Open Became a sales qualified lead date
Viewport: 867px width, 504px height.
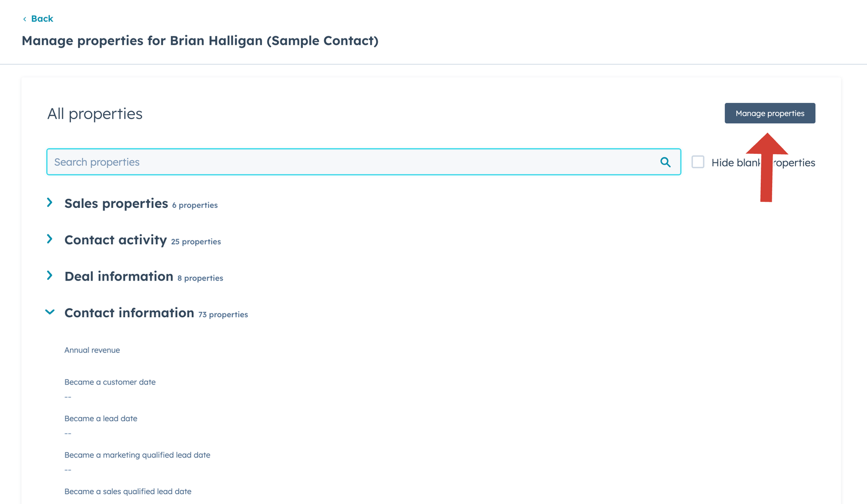(128, 491)
